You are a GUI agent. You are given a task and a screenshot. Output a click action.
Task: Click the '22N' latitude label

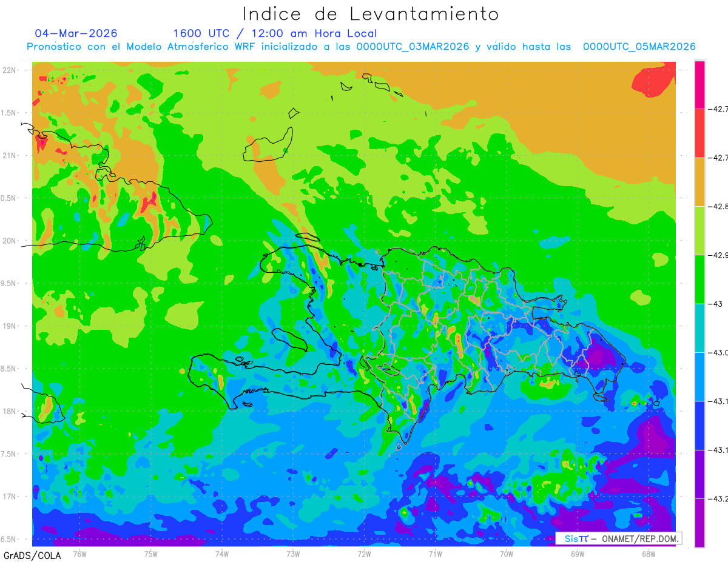pos(9,70)
